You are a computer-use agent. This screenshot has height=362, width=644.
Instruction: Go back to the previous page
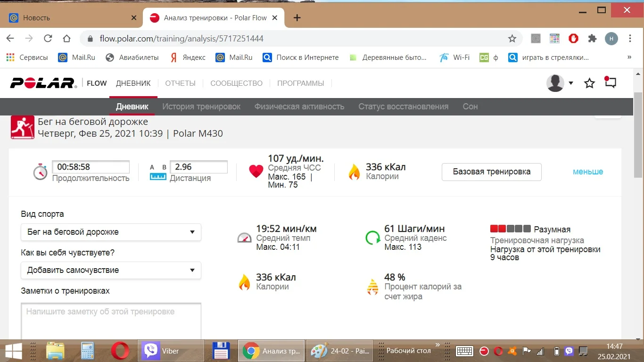coord(10,39)
